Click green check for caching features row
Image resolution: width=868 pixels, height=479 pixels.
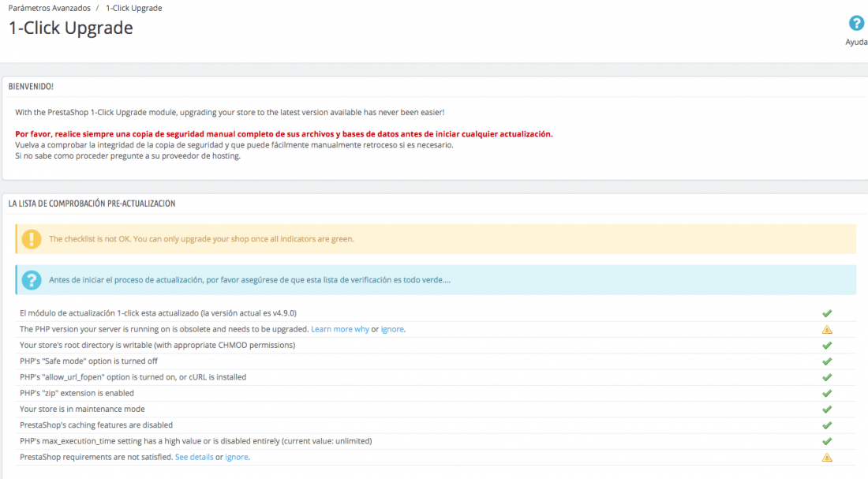click(827, 426)
